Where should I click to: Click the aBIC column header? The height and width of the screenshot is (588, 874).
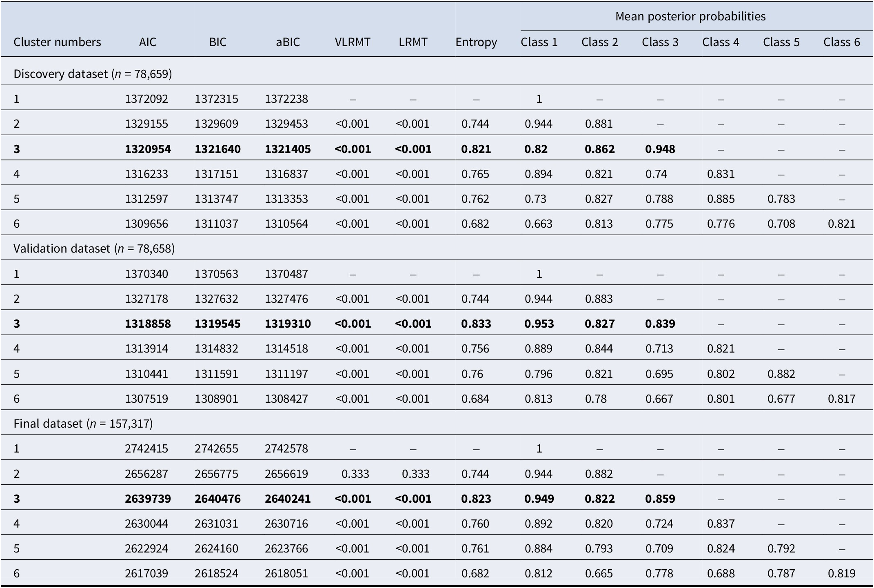[288, 42]
